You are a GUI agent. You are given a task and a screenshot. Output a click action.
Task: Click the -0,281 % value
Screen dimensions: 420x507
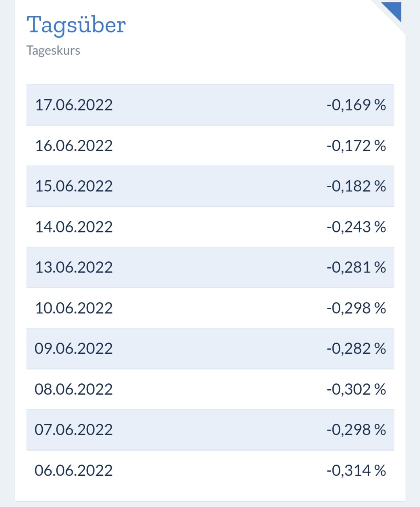(356, 267)
